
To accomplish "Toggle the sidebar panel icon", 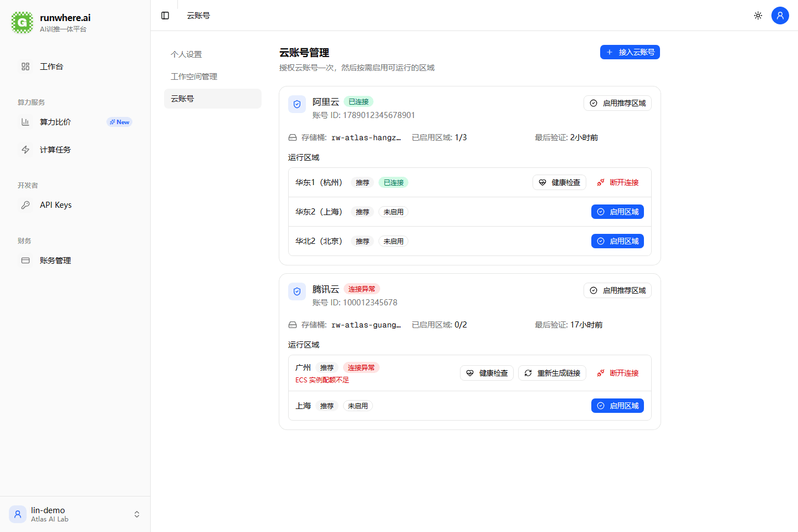I will click(165, 16).
